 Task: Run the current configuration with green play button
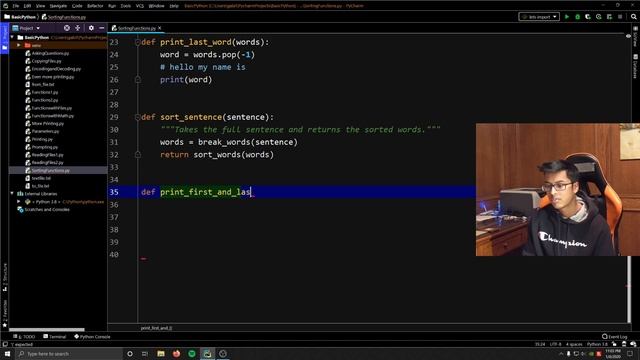[567, 17]
